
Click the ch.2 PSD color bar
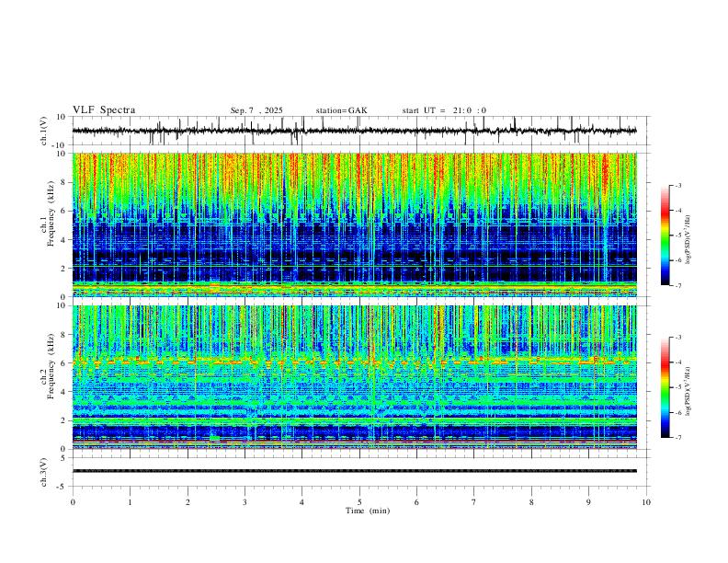[x=665, y=387]
